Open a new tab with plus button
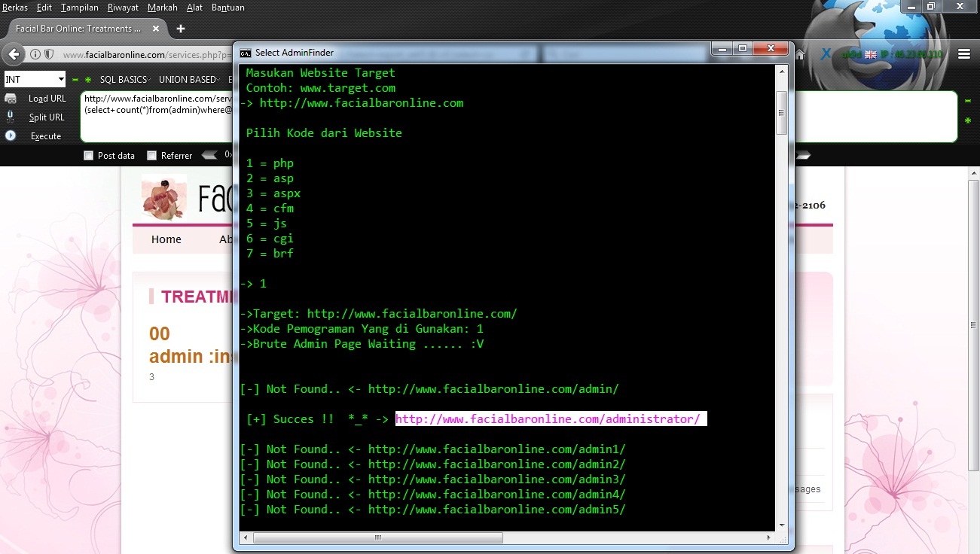 pyautogui.click(x=180, y=29)
